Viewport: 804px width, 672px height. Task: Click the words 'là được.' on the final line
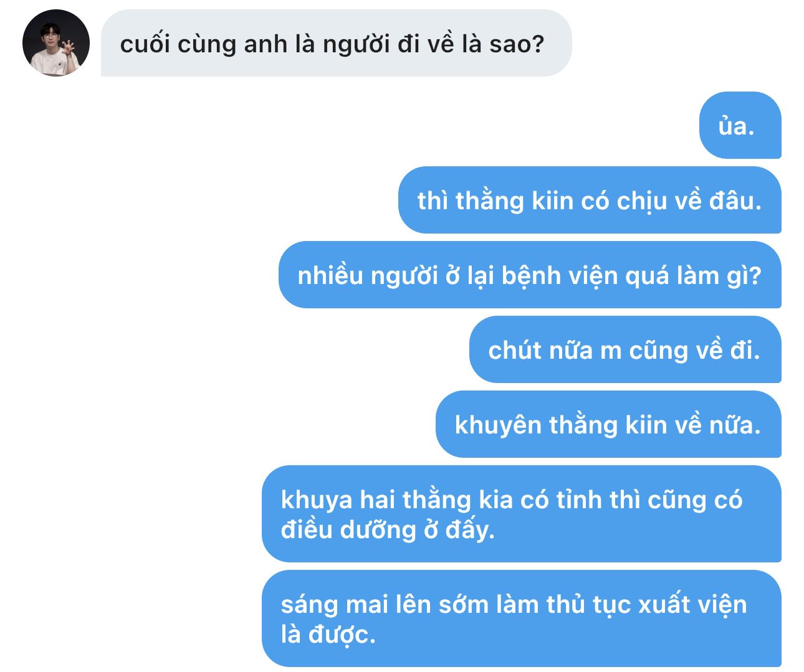tap(328, 635)
